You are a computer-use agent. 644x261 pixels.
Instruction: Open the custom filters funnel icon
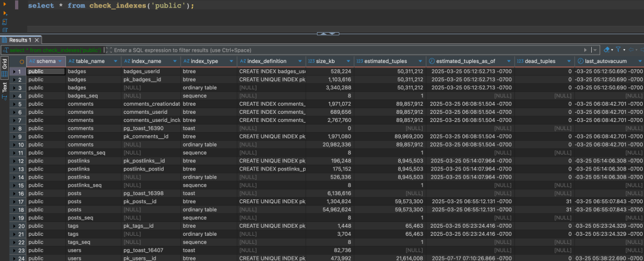click(x=618, y=50)
